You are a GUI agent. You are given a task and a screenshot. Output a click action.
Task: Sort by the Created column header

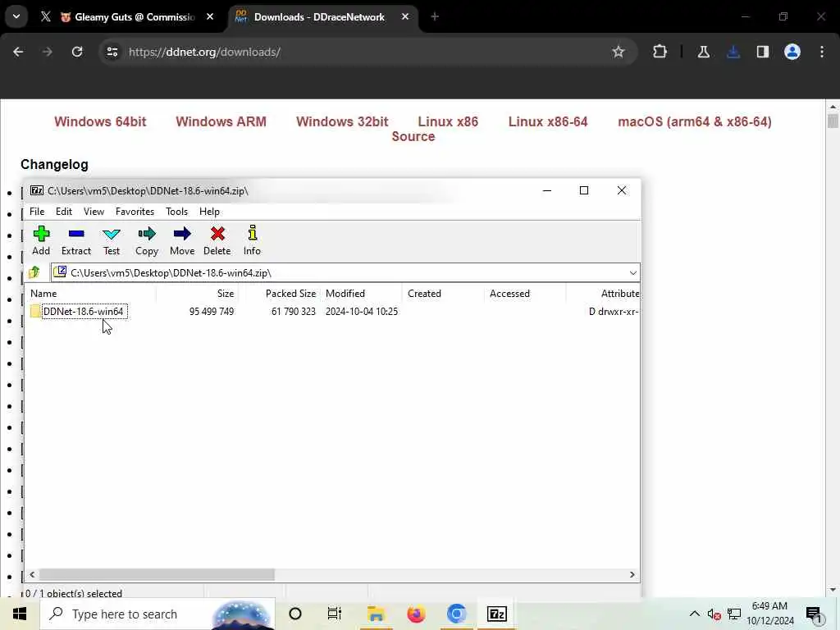pos(444,294)
